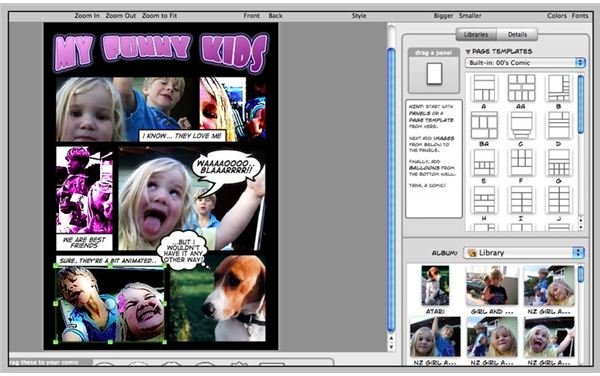The image size is (600, 376).
Task: Select the ATARI dog photo thumbnail
Action: (x=435, y=286)
